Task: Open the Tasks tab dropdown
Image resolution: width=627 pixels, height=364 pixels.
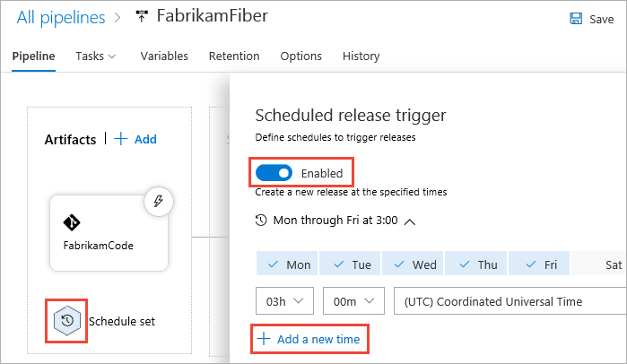Action: click(96, 56)
